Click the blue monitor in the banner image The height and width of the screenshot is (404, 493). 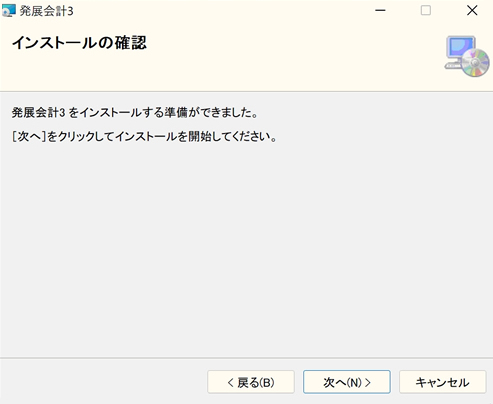click(461, 47)
